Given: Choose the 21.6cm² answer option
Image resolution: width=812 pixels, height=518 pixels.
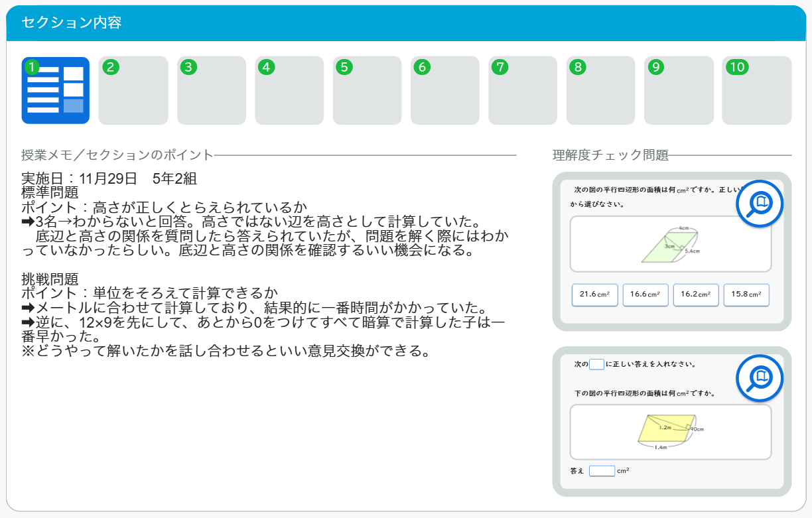Looking at the screenshot, I should (595, 295).
